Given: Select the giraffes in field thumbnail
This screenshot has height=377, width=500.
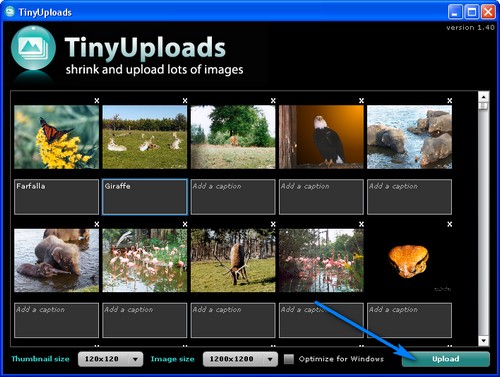Looking at the screenshot, I should [x=145, y=137].
